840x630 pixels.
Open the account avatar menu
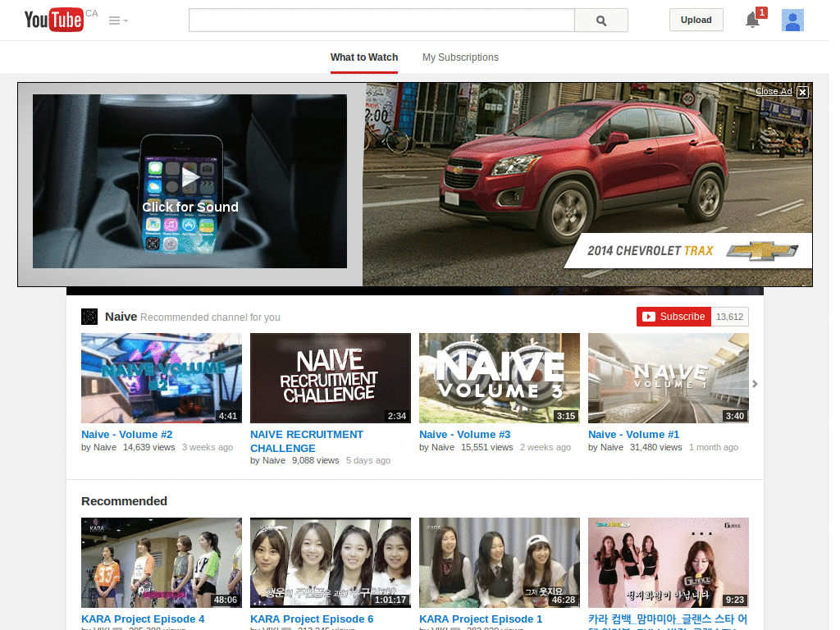click(792, 21)
